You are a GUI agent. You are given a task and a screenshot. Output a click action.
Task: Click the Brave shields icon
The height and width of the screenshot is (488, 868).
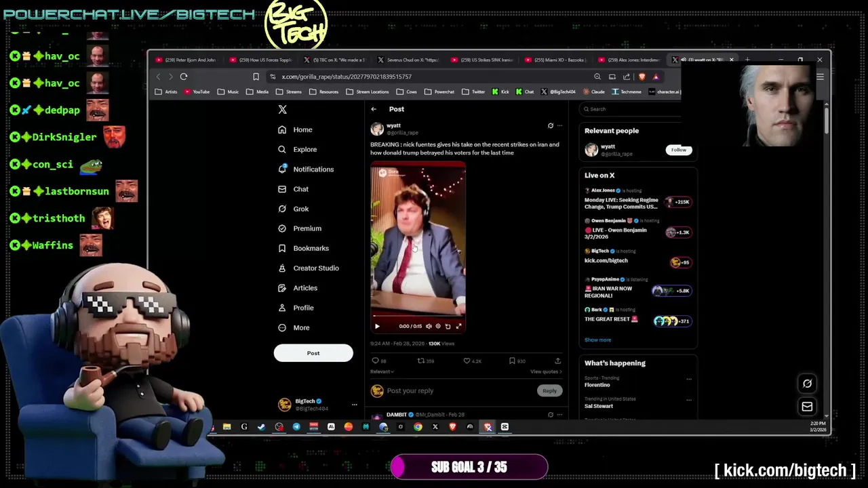coord(641,77)
